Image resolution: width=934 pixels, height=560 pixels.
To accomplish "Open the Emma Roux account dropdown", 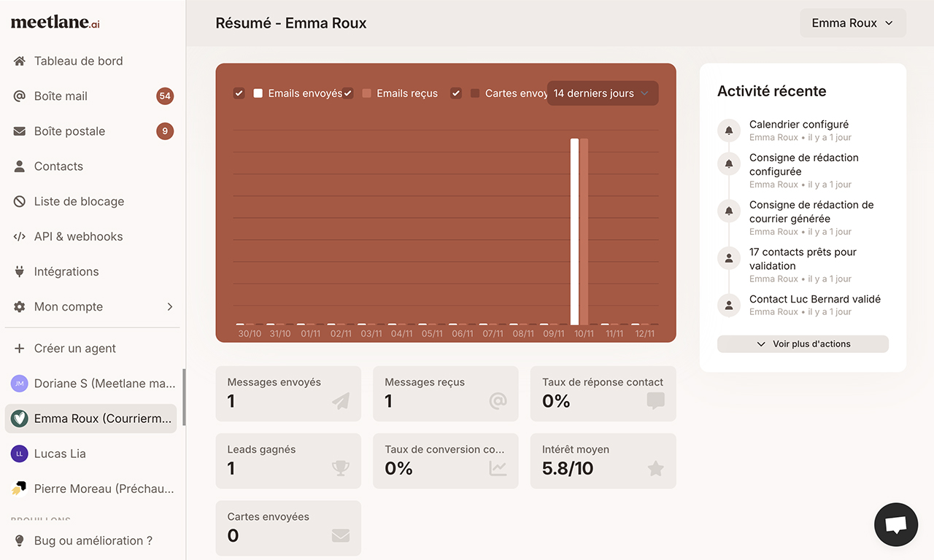I will click(x=852, y=23).
